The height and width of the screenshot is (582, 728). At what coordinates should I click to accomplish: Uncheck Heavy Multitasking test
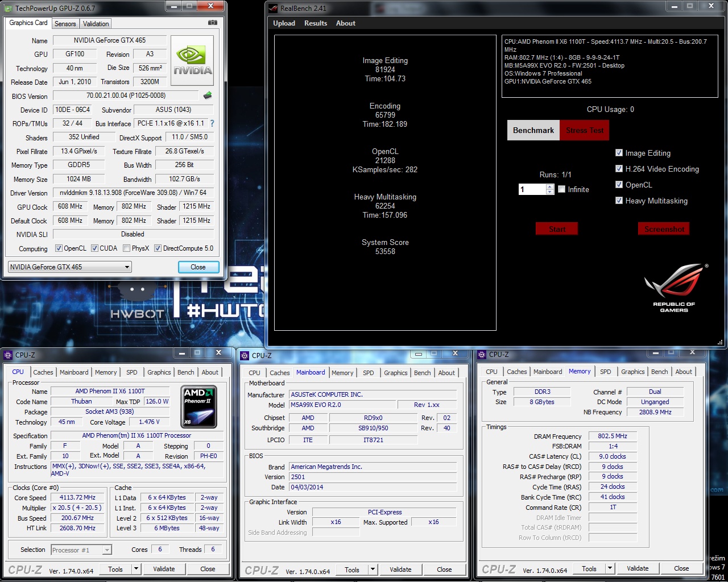[x=619, y=201]
